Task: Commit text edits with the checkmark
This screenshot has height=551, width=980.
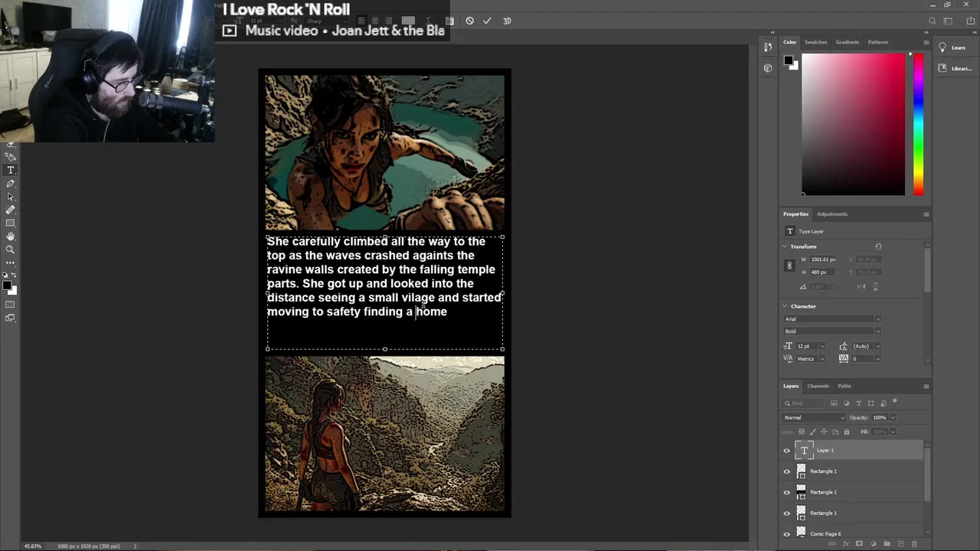Action: [x=487, y=21]
